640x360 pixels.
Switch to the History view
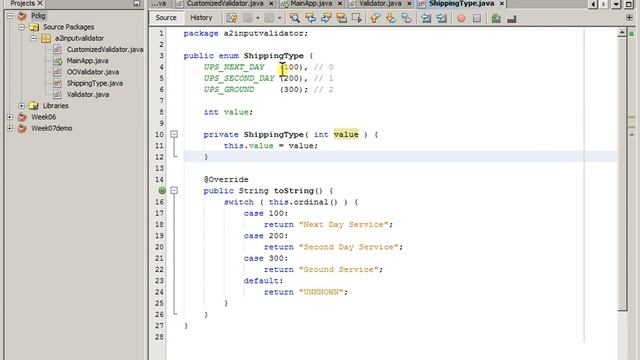[x=201, y=18]
